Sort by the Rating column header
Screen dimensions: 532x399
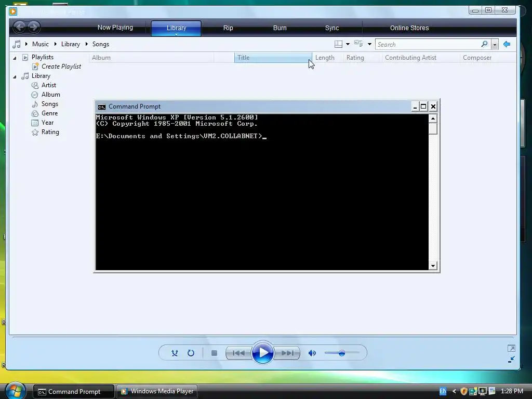coord(362,58)
